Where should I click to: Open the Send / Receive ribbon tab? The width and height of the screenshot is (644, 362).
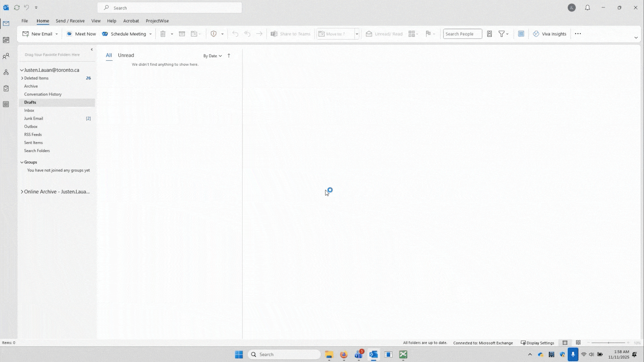[70, 21]
